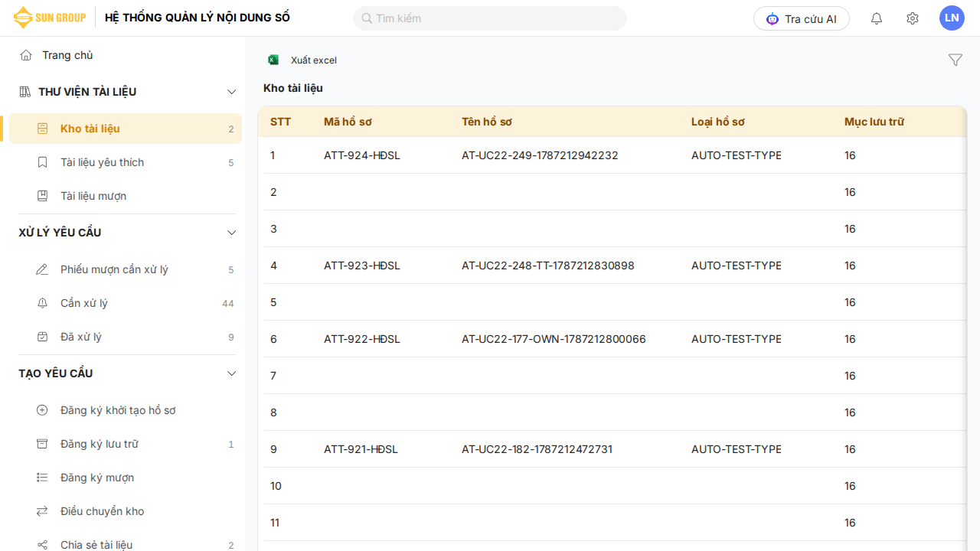Click the Loại hồ sơ column header
This screenshot has height=551, width=980.
(717, 122)
